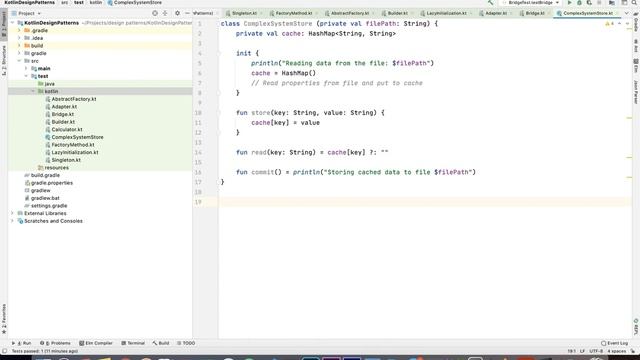Hide the Project tool window

pyautogui.click(x=187, y=13)
